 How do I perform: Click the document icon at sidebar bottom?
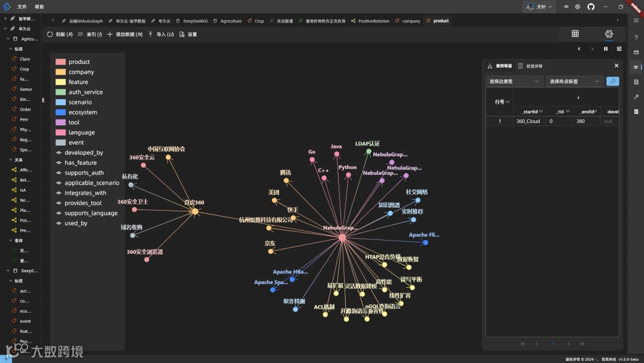click(636, 112)
